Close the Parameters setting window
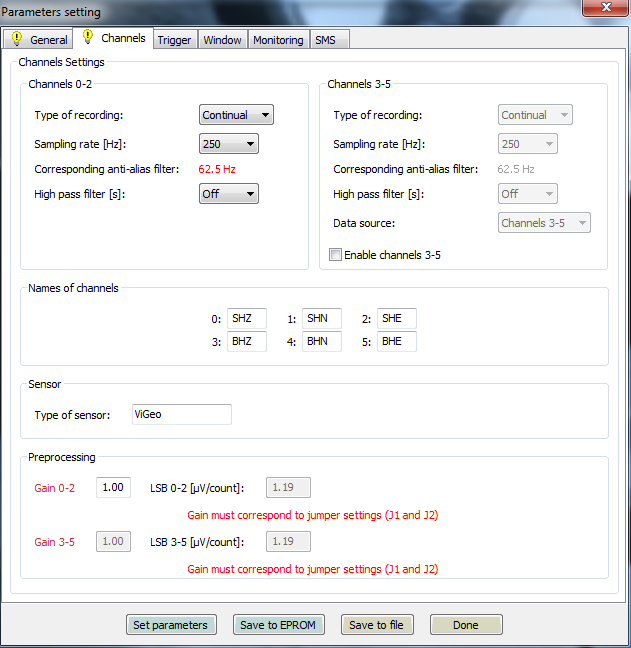This screenshot has width=631, height=648. (x=605, y=7)
